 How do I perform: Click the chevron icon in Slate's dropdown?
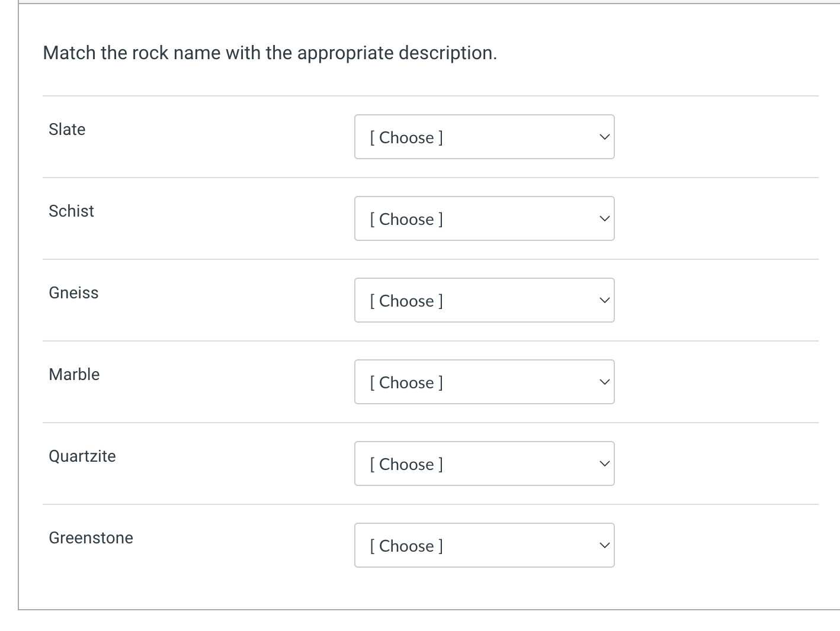coord(603,137)
